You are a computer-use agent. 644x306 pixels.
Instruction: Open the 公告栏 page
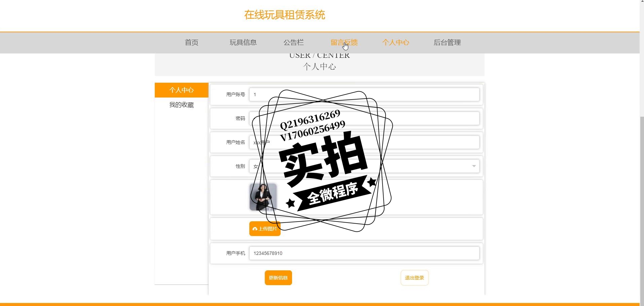coord(294,42)
